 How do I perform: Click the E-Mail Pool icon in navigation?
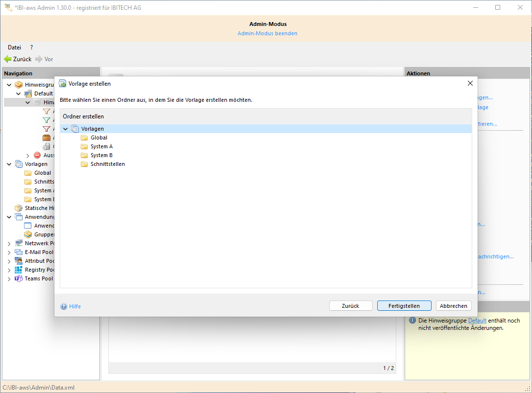pos(19,252)
